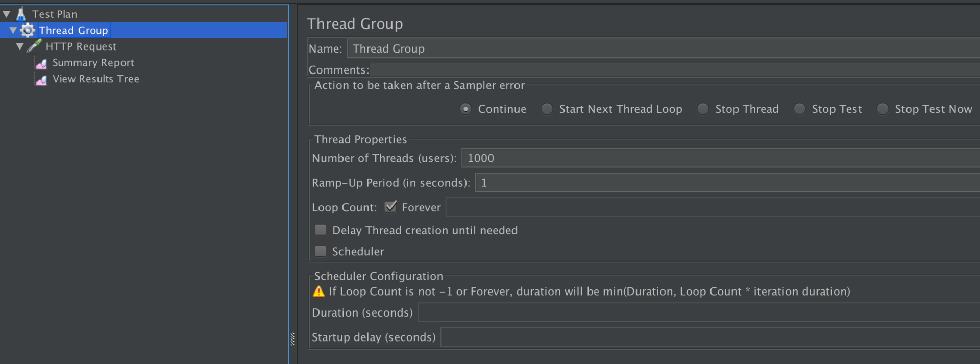Choose the Stop Thread radio button

pos(703,109)
